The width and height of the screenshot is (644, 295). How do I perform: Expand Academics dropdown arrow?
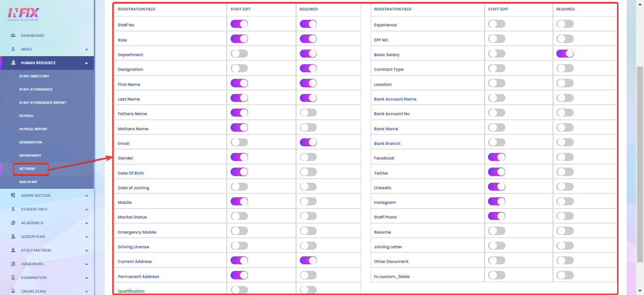pos(87,223)
